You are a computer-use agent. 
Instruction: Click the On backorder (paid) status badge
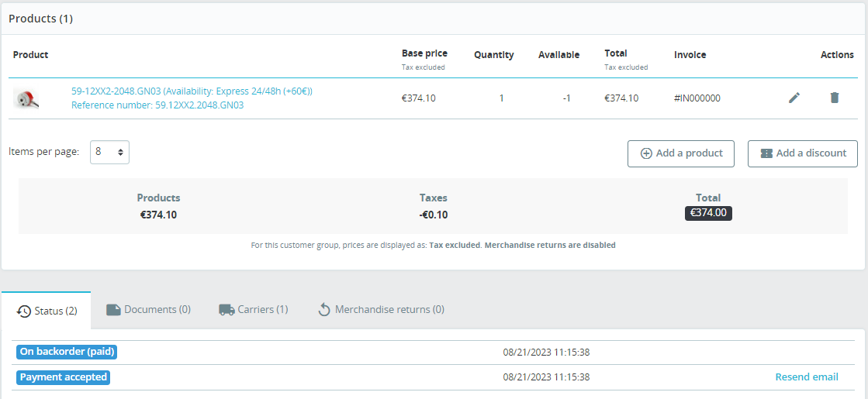pyautogui.click(x=67, y=352)
